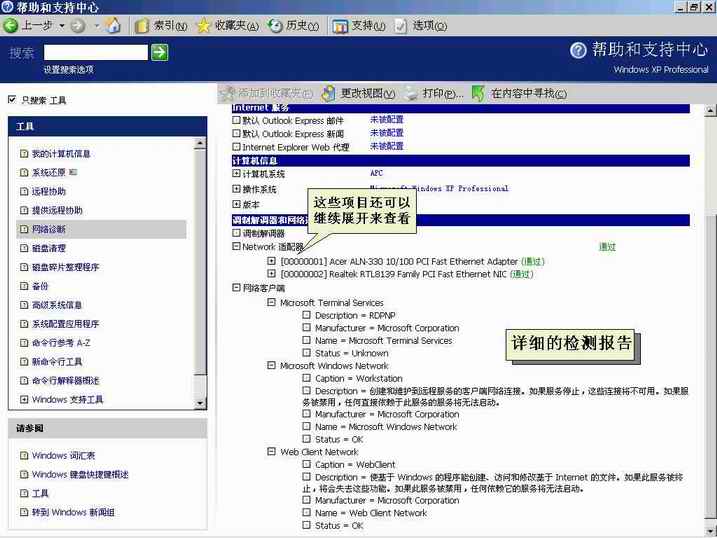This screenshot has height=538, width=717.
Task: Open History (历史) clock icon
Action: [275, 26]
